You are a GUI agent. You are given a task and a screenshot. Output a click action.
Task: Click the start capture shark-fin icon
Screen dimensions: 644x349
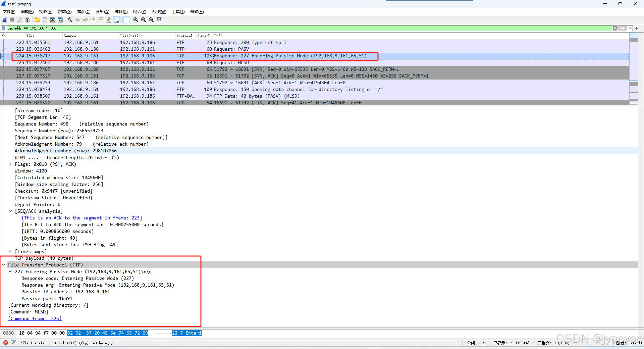click(4, 20)
